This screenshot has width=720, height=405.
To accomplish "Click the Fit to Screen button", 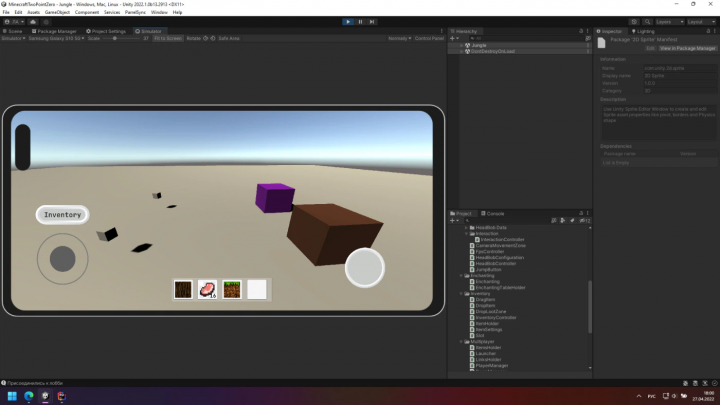I will tap(168, 39).
